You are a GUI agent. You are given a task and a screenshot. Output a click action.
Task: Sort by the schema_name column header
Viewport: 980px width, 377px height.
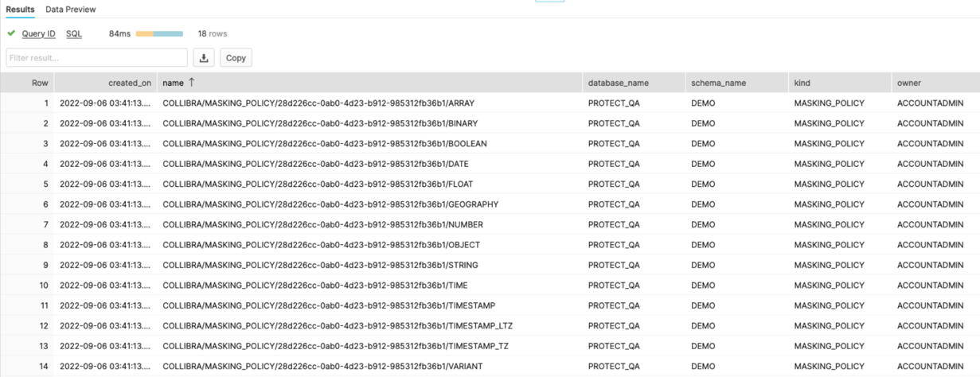tap(718, 83)
